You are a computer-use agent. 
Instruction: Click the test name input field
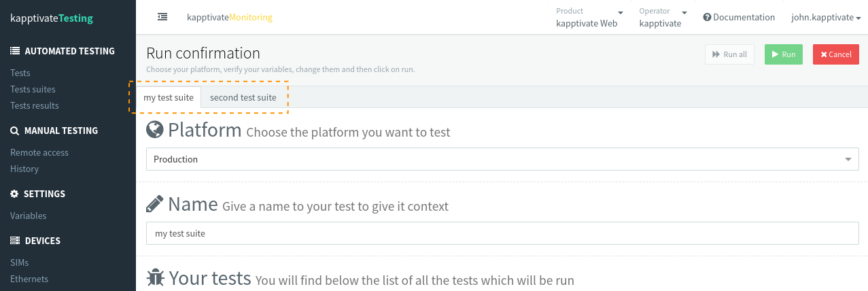[502, 233]
